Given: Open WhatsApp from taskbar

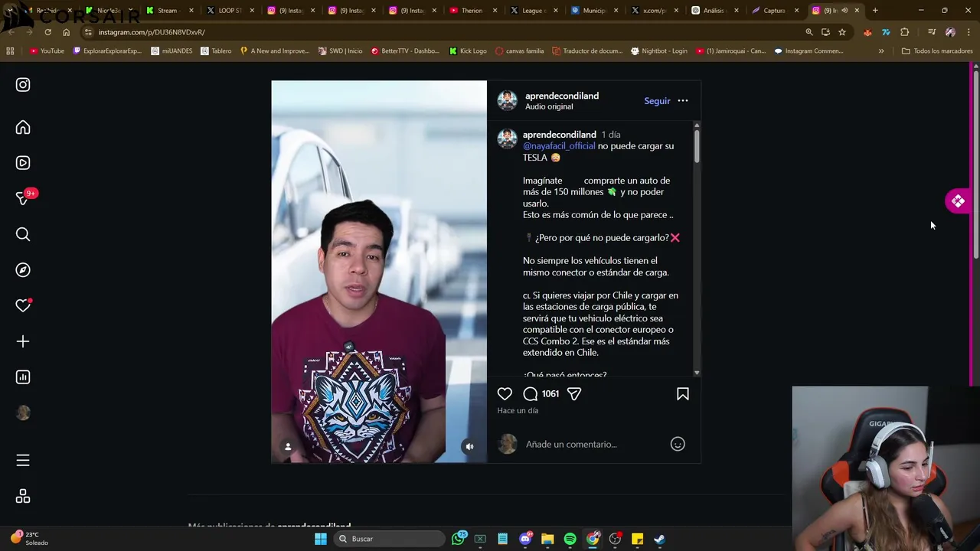Looking at the screenshot, I should [x=459, y=539].
